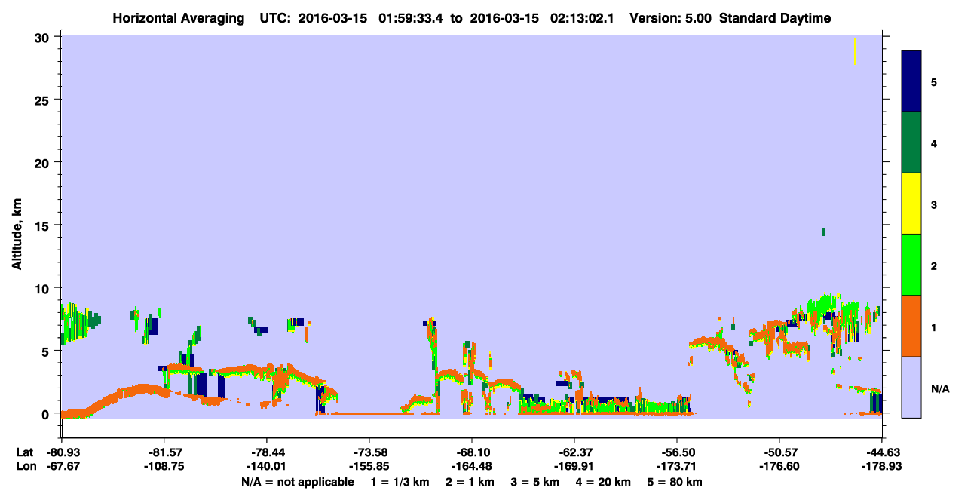Click the latitude value -44.63
This screenshot has width=980, height=503.
(x=882, y=452)
